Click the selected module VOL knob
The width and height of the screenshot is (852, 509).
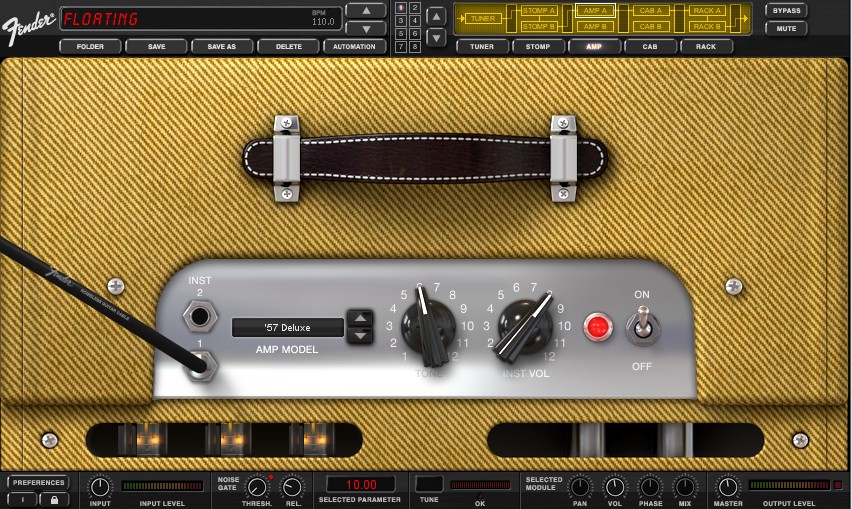pyautogui.click(x=615, y=487)
